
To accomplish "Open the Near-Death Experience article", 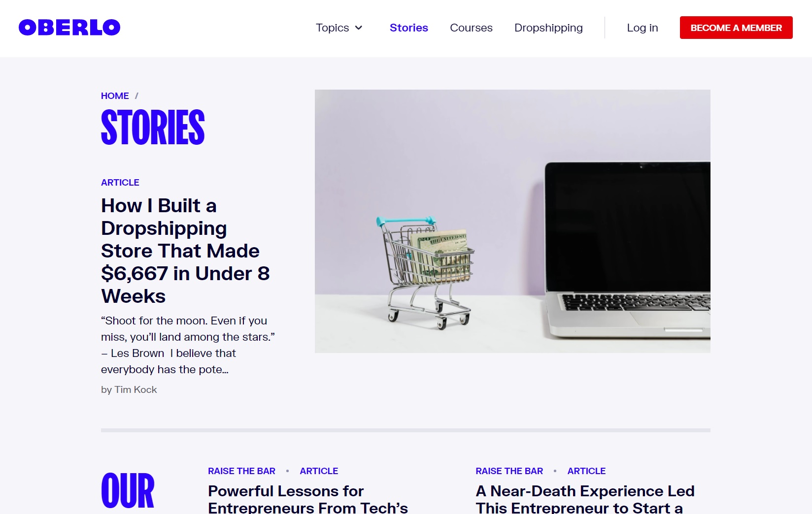I will coord(585,499).
